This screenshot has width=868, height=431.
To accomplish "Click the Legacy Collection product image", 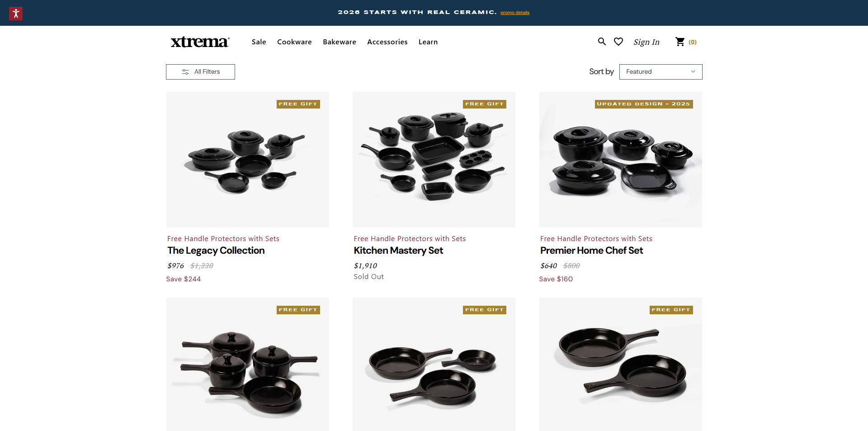I will pos(248,160).
